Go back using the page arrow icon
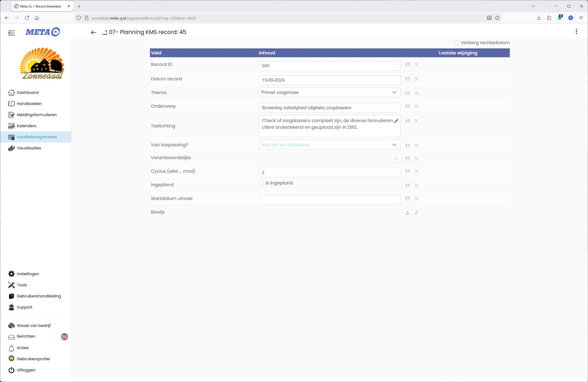The width and height of the screenshot is (588, 382). point(93,33)
